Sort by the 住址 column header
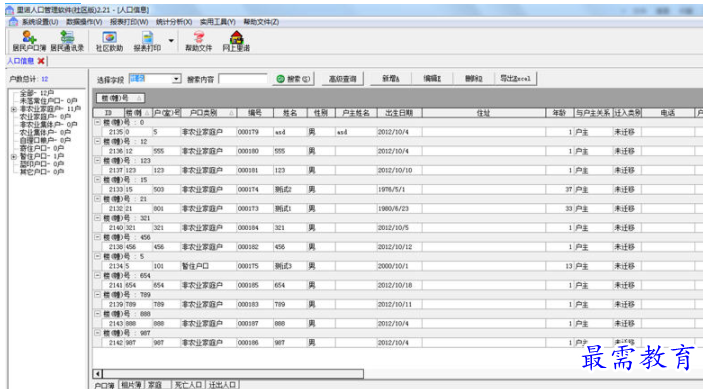 [483, 113]
